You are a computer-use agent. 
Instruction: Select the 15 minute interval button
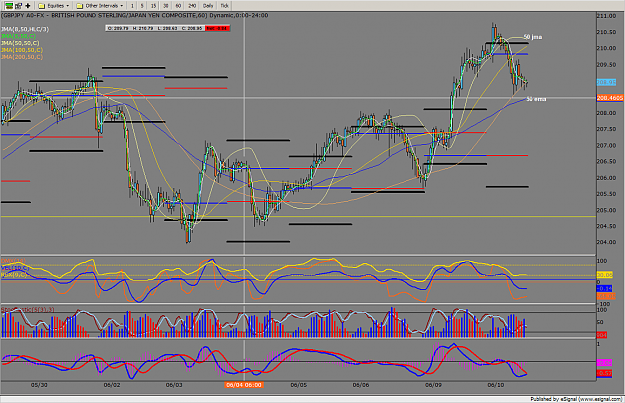(x=153, y=6)
